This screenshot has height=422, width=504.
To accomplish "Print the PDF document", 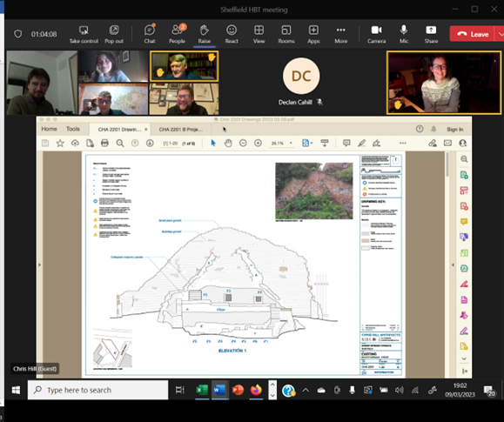I will [x=104, y=143].
